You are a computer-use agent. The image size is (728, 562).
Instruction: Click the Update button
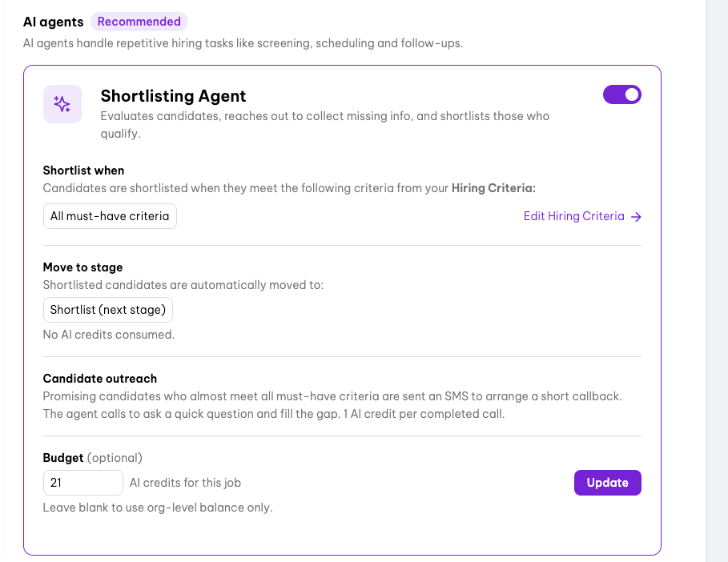(x=608, y=483)
